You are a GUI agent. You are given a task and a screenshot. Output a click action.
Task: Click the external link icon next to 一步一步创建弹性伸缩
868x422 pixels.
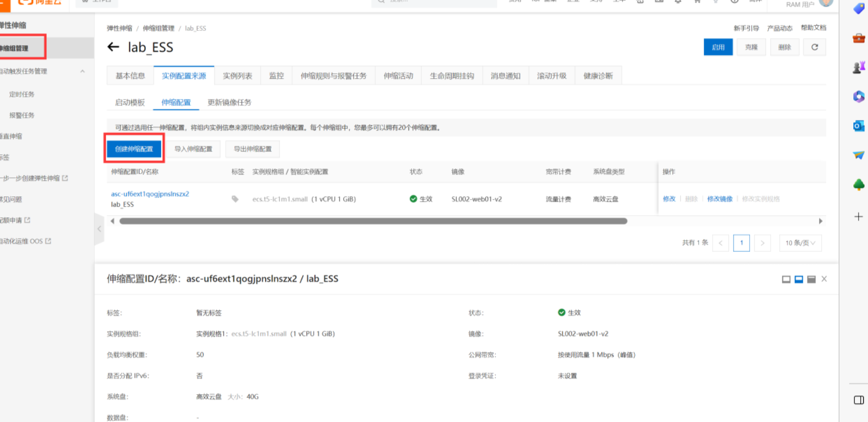[65, 178]
